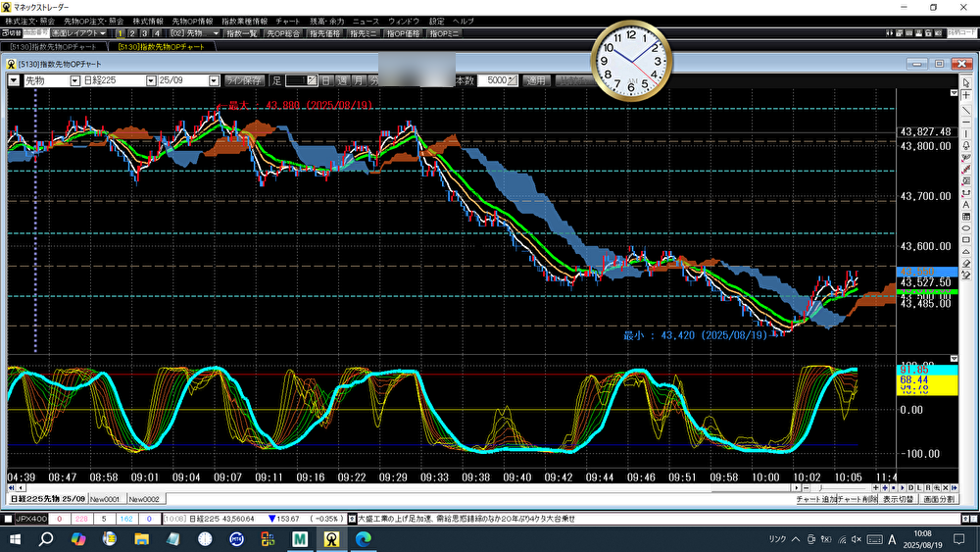Select the vertical line drawing tool
980x552 pixels.
click(x=966, y=133)
